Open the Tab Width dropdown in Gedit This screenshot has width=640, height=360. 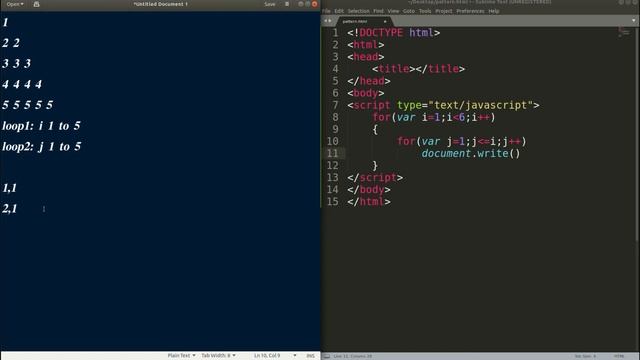click(x=218, y=356)
